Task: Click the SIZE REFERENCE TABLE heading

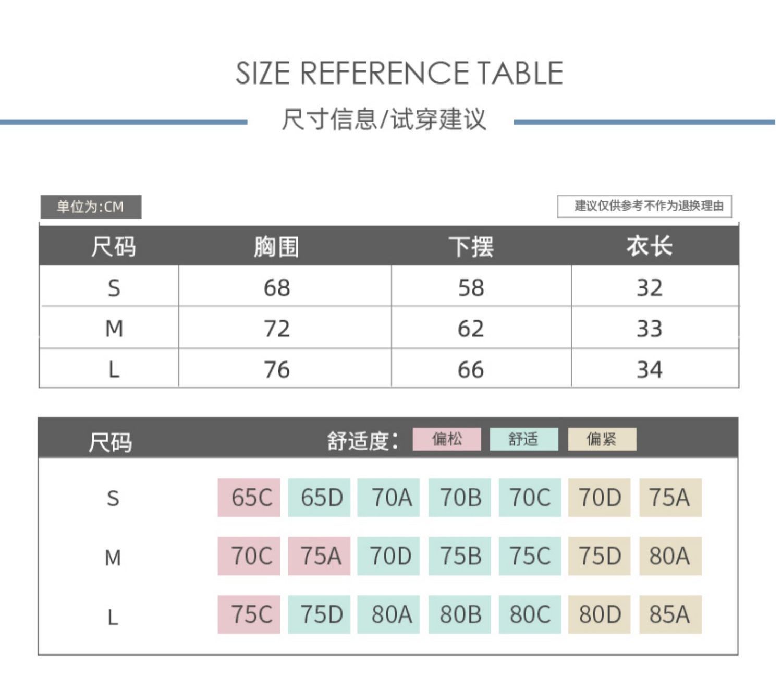Action: tap(399, 73)
